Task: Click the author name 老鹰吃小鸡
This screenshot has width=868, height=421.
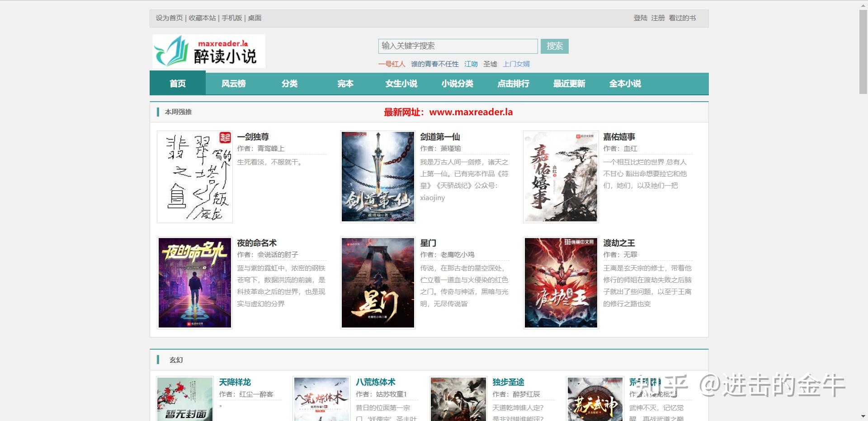Action: [458, 255]
